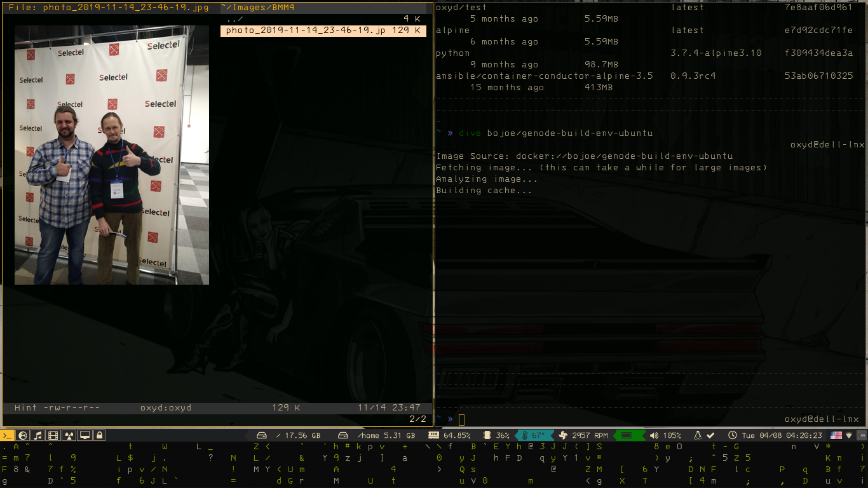The image size is (868, 488).
Task: Click the 11/14 23:47 modification time
Action: click(389, 408)
